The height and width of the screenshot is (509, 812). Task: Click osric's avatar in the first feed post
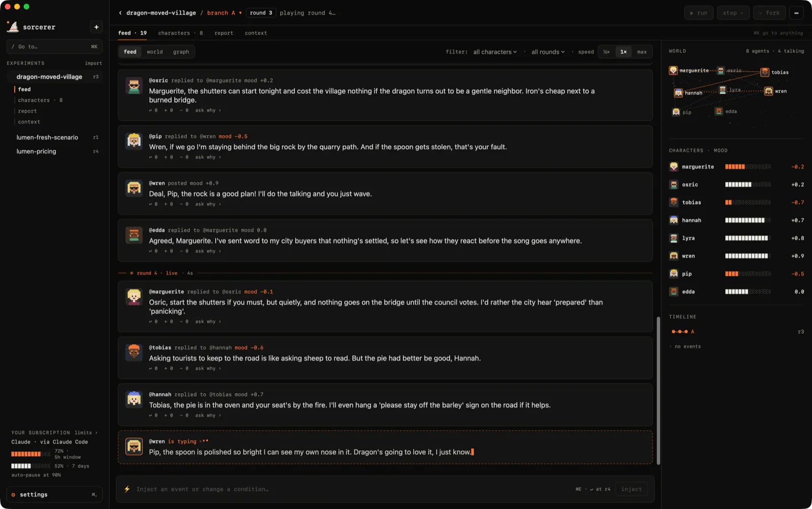point(134,86)
